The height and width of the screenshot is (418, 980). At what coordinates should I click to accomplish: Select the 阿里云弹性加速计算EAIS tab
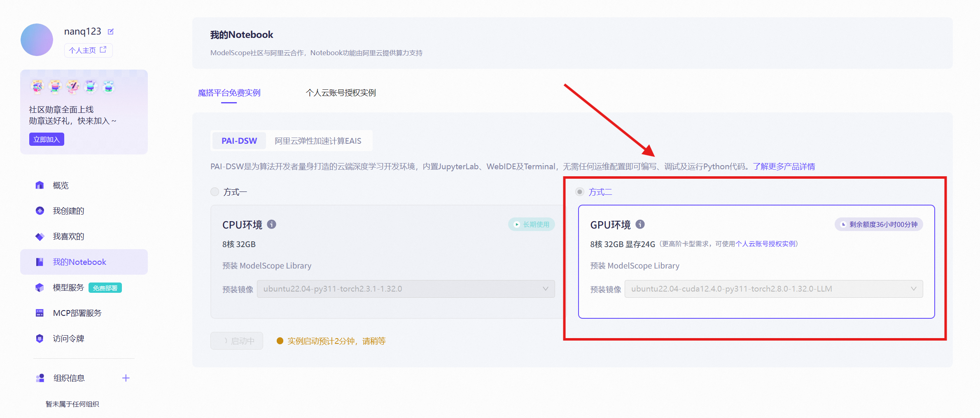tap(318, 141)
